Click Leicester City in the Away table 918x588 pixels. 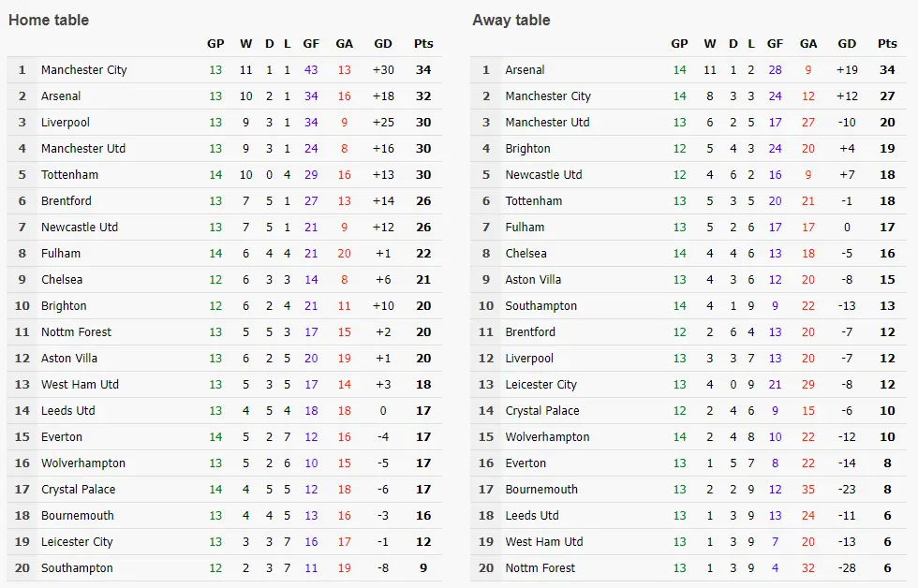pyautogui.click(x=540, y=385)
